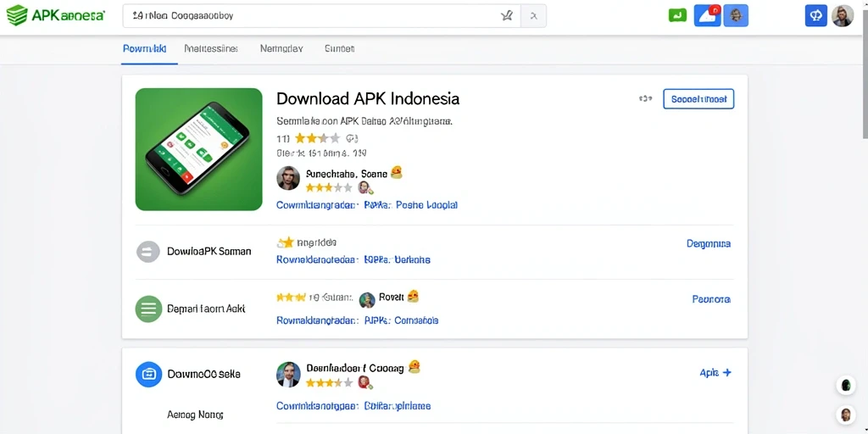Switch to the Nermoday tab
868x434 pixels.
(x=281, y=48)
